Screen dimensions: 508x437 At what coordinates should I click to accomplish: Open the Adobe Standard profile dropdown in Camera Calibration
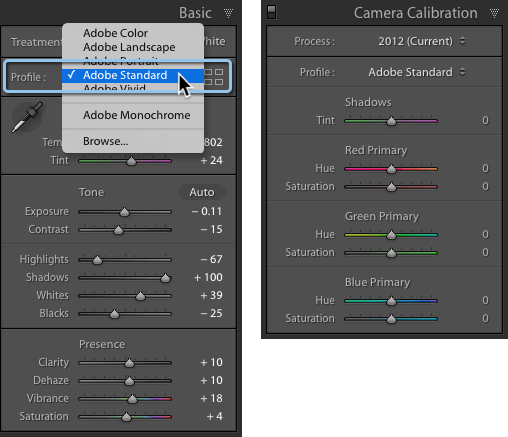tap(417, 72)
